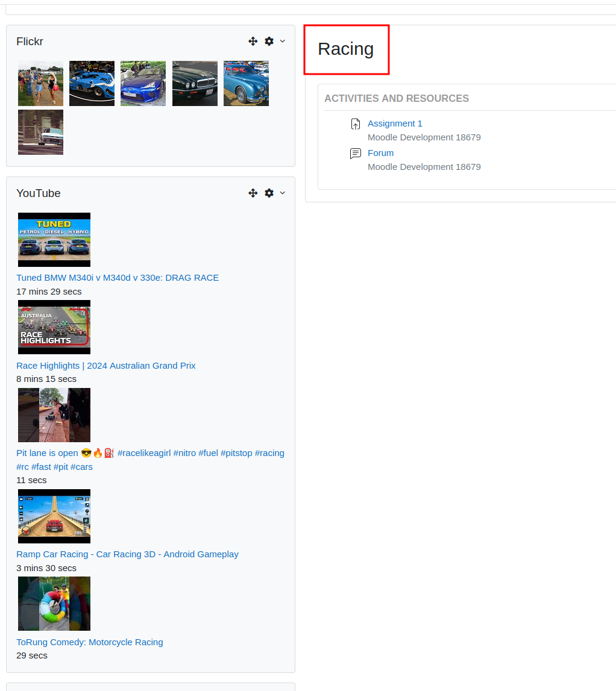616x691 pixels.
Task: Open the YouTube block gear actions menu
Action: pyautogui.click(x=269, y=193)
